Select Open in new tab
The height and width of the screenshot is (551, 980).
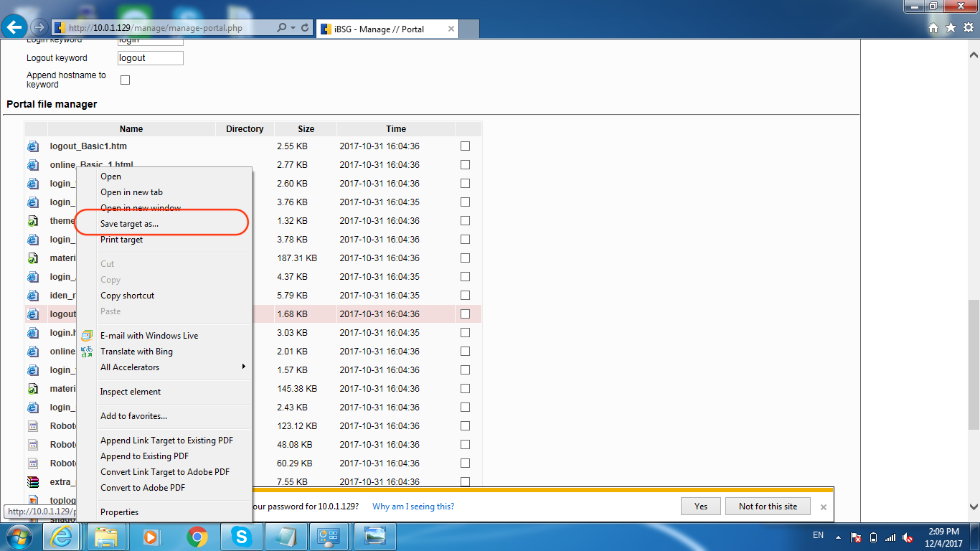131,192
